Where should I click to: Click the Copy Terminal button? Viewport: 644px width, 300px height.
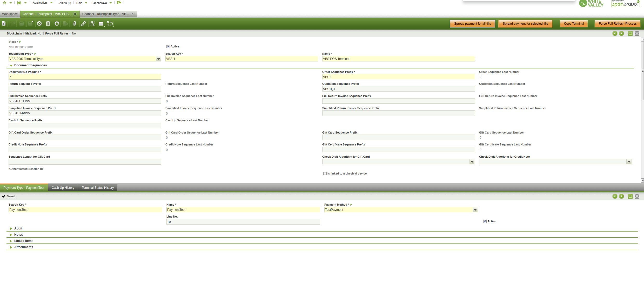(x=574, y=24)
